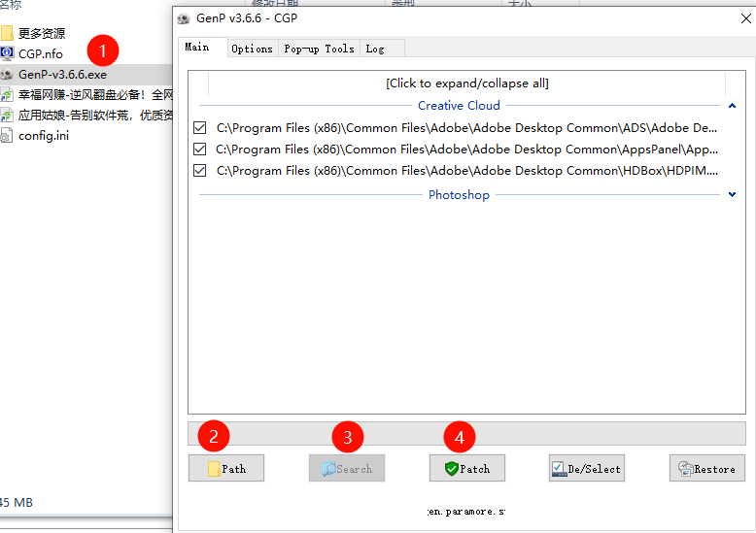
Task: Click the CGP.nfo file icon
Action: coord(7,53)
